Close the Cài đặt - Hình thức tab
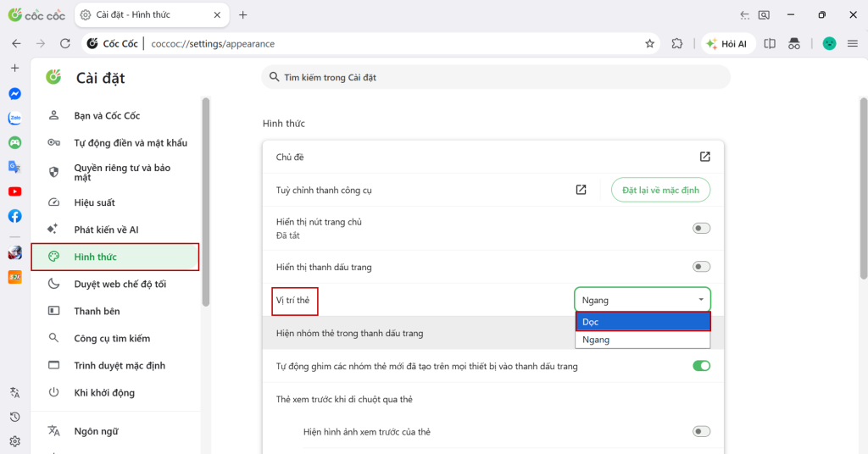868x454 pixels. pos(217,15)
